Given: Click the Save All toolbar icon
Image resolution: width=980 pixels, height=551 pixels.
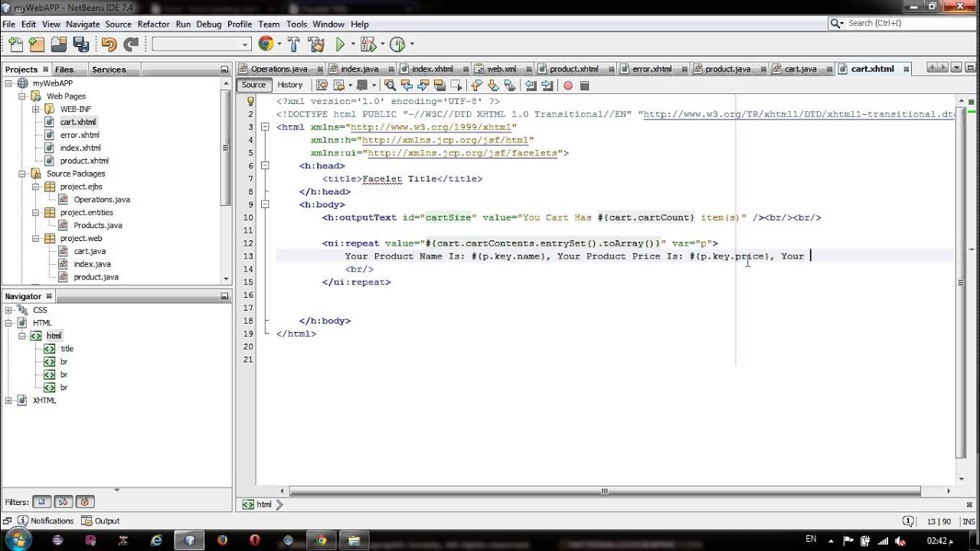Looking at the screenshot, I should coord(80,44).
